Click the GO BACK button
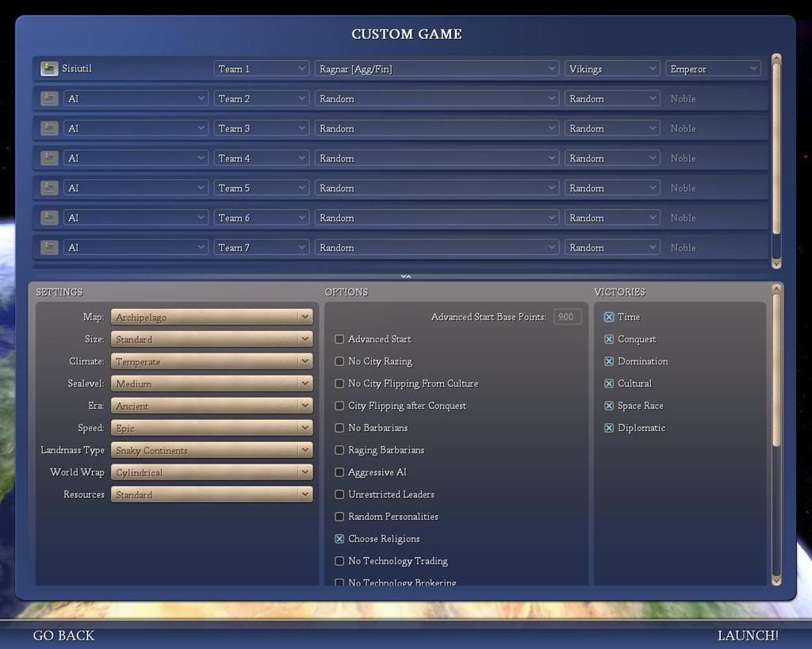 coord(63,636)
